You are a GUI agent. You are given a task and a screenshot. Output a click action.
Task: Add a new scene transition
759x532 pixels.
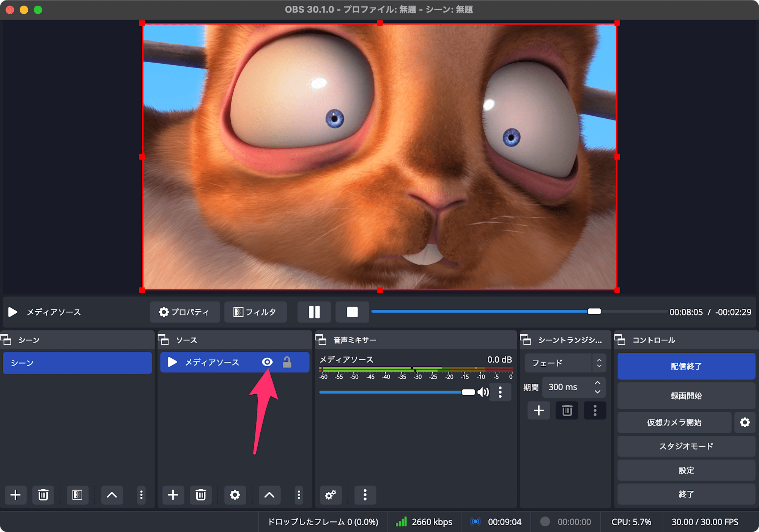(x=539, y=411)
